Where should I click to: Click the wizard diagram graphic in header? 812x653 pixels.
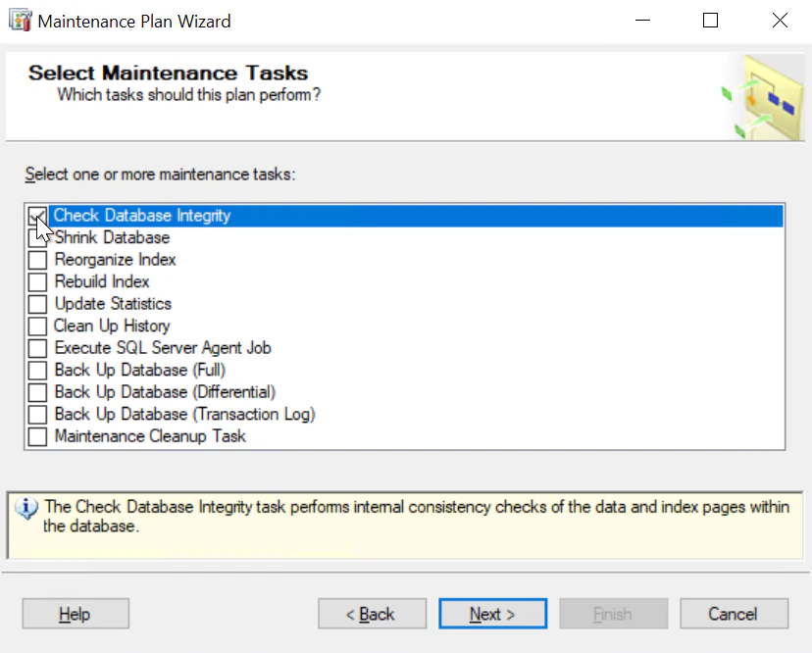[763, 98]
